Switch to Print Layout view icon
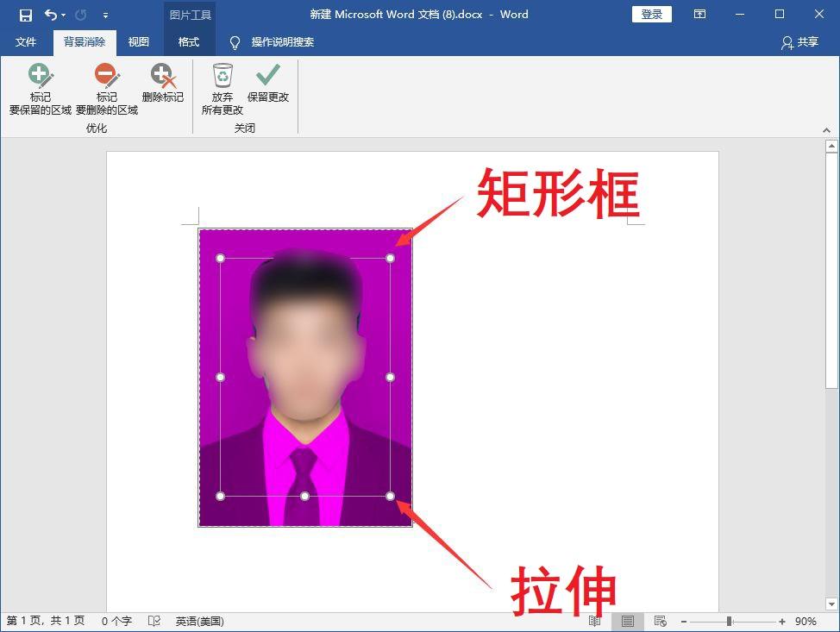Image resolution: width=840 pixels, height=632 pixels. click(627, 622)
